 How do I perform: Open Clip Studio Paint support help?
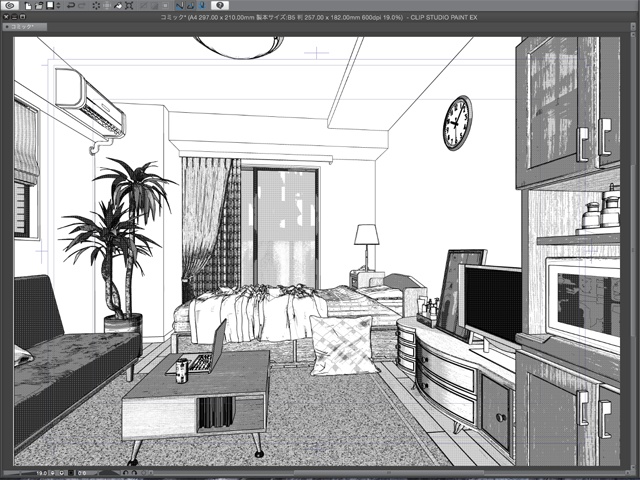(220, 5)
